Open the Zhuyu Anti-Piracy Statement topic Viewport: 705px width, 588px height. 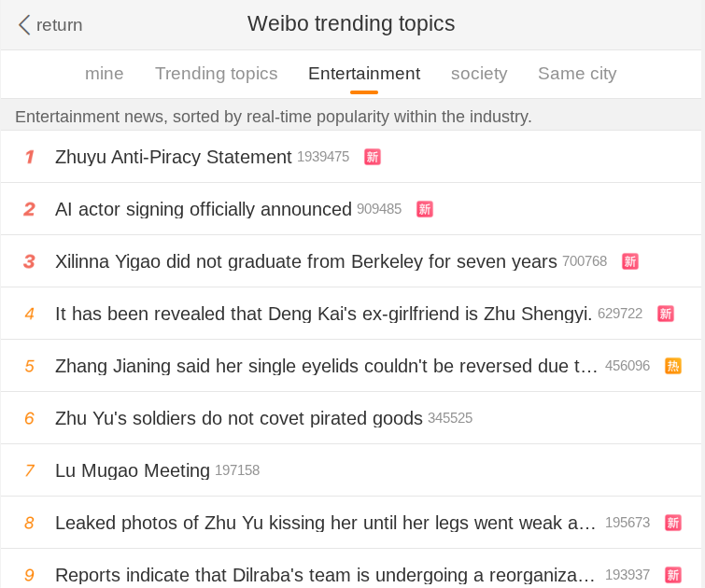(x=174, y=157)
